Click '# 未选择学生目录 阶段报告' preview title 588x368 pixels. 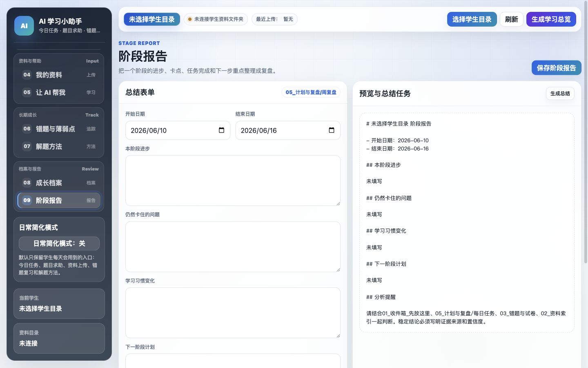click(399, 123)
